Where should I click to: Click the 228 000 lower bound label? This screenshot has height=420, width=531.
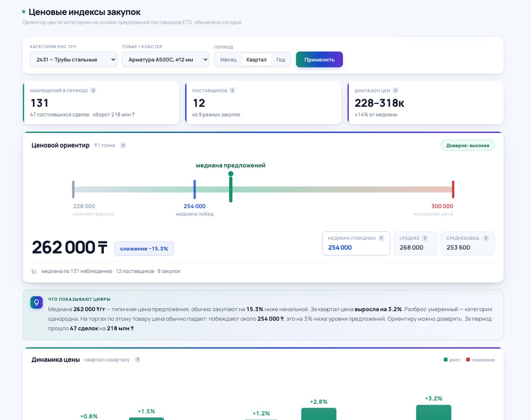(84, 206)
